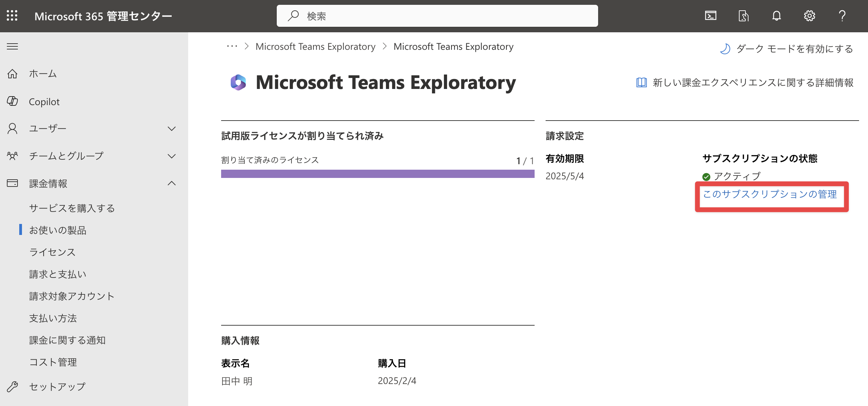This screenshot has height=406, width=868.
Task: Open the document guide icon in header
Action: click(x=743, y=16)
